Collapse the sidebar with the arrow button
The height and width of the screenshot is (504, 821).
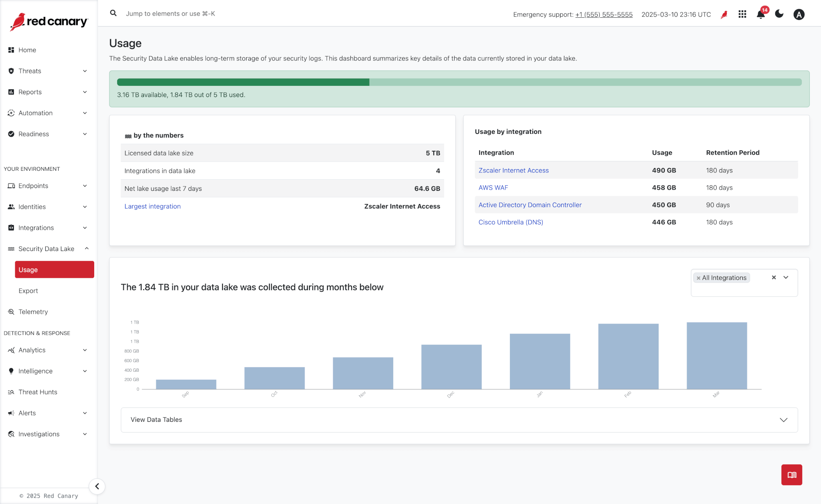pyautogui.click(x=97, y=486)
